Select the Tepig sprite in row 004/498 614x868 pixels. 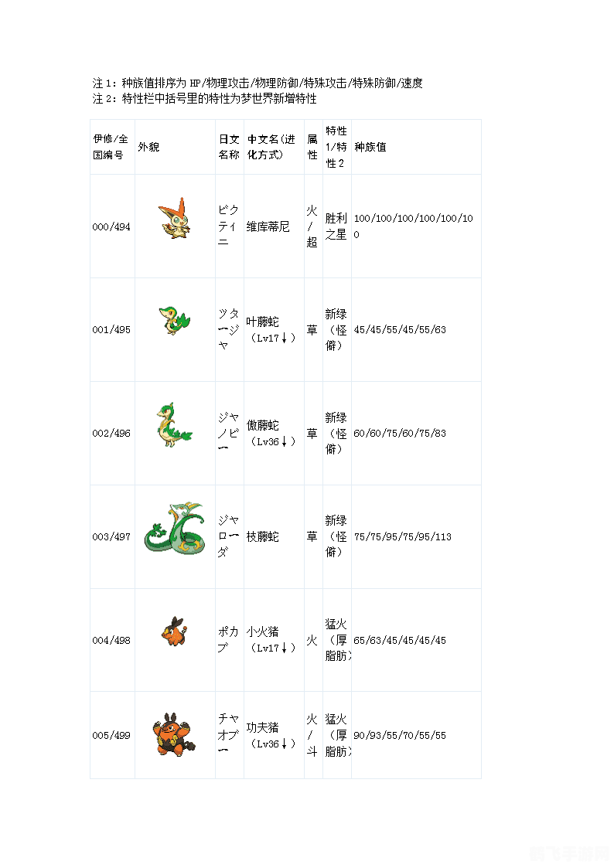(174, 632)
